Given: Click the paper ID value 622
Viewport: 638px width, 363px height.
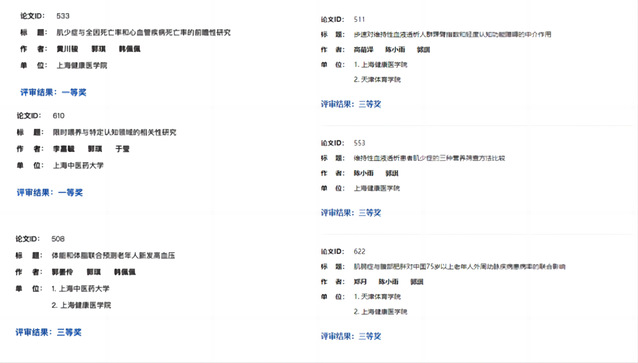Looking at the screenshot, I should (x=359, y=251).
